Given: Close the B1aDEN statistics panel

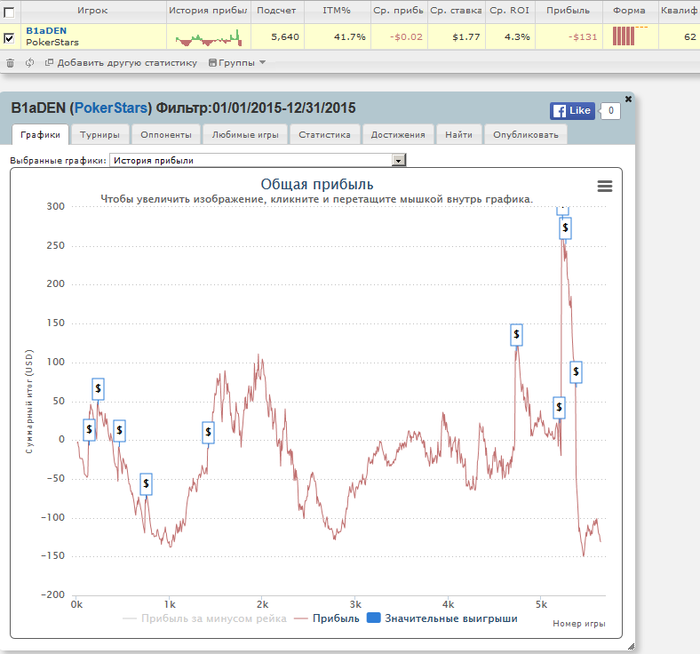Looking at the screenshot, I should pyautogui.click(x=628, y=99).
